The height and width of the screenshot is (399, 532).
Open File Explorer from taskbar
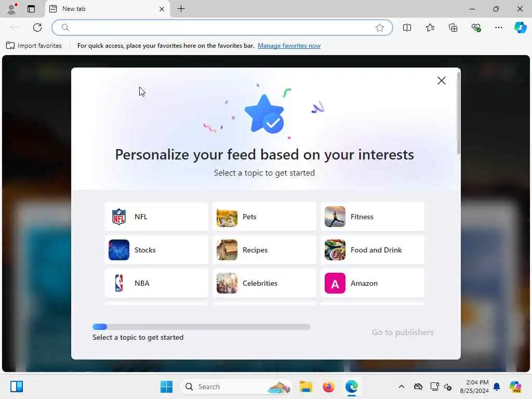coord(305,387)
